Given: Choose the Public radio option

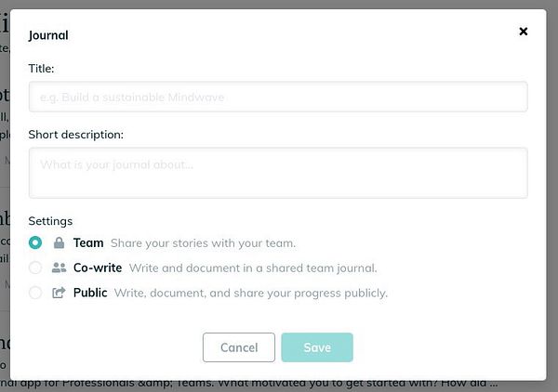Looking at the screenshot, I should pos(35,294).
